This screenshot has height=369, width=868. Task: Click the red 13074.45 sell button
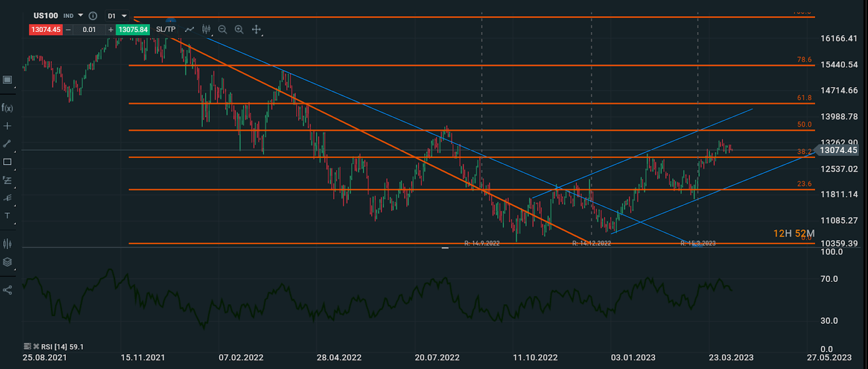click(46, 29)
